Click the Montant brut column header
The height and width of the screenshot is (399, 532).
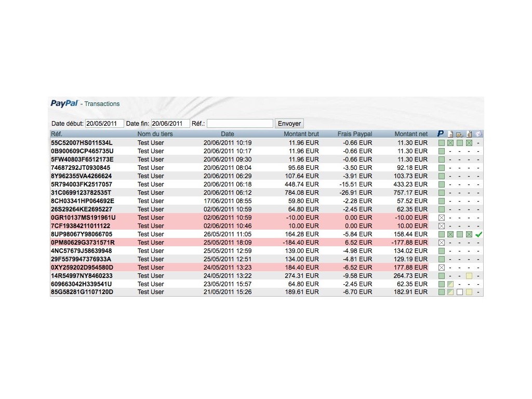pos(301,134)
